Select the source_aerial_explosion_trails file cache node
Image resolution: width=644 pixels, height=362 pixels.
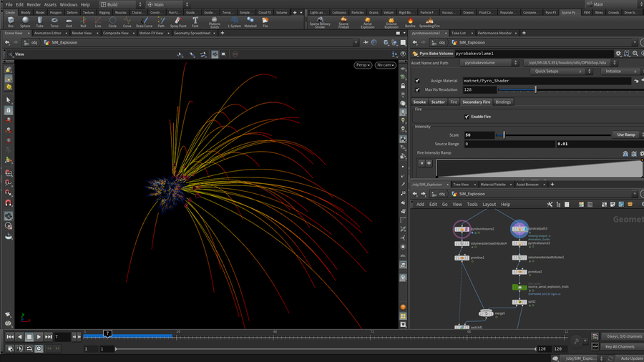click(519, 288)
